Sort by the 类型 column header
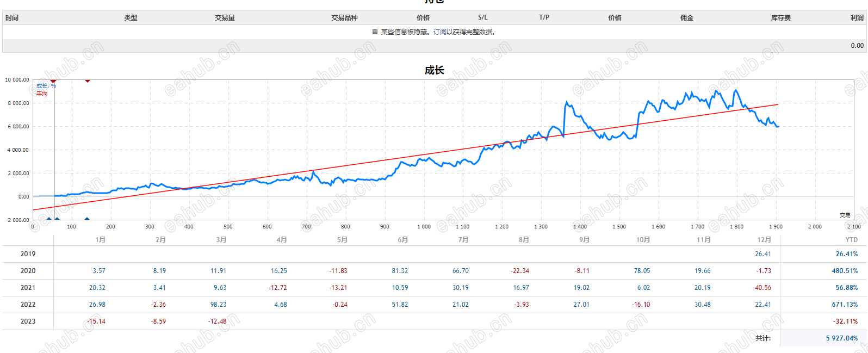 [x=131, y=18]
